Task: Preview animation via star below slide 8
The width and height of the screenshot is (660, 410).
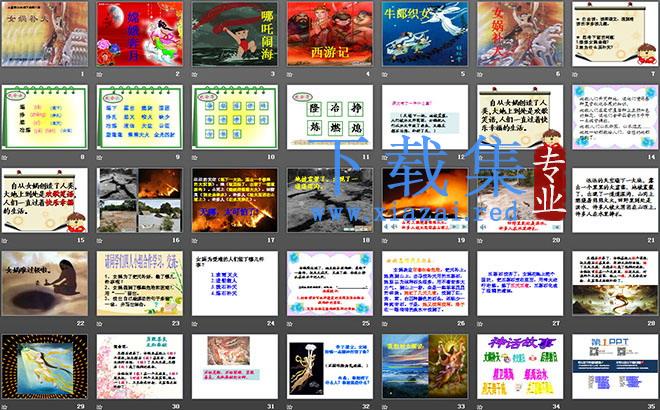Action: point(5,157)
